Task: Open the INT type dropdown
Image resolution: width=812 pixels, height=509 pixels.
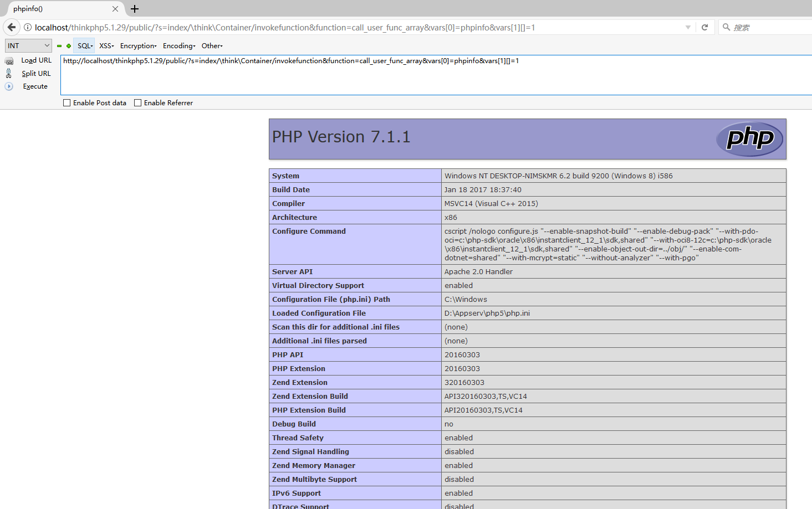Action: [28, 46]
